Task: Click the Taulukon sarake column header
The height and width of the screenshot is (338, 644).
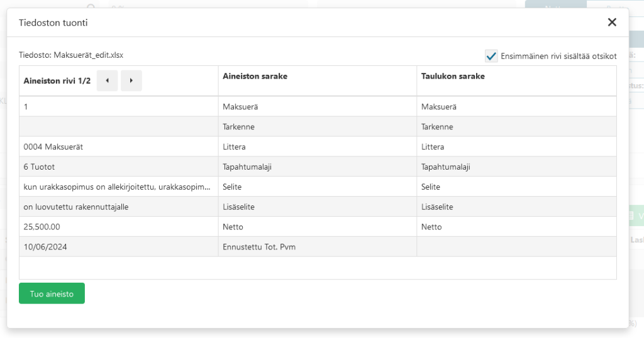Action: point(453,76)
